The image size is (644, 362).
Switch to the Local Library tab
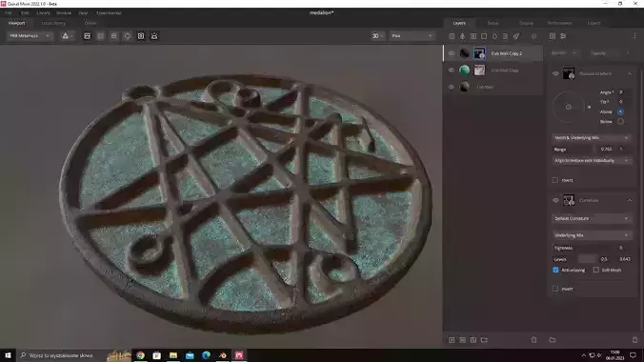click(53, 24)
